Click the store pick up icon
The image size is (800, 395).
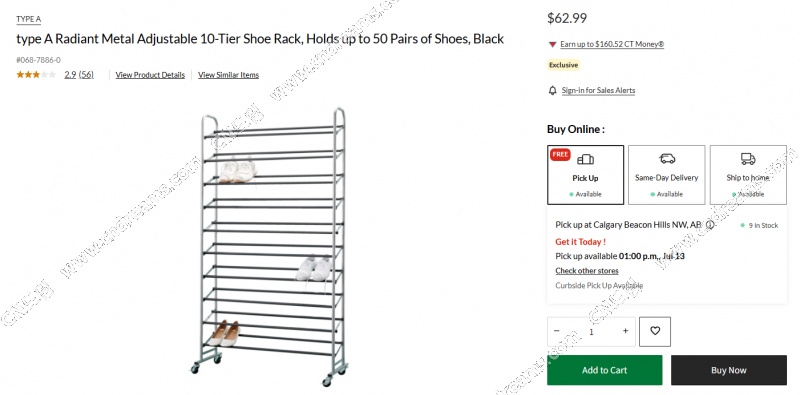[x=585, y=160]
